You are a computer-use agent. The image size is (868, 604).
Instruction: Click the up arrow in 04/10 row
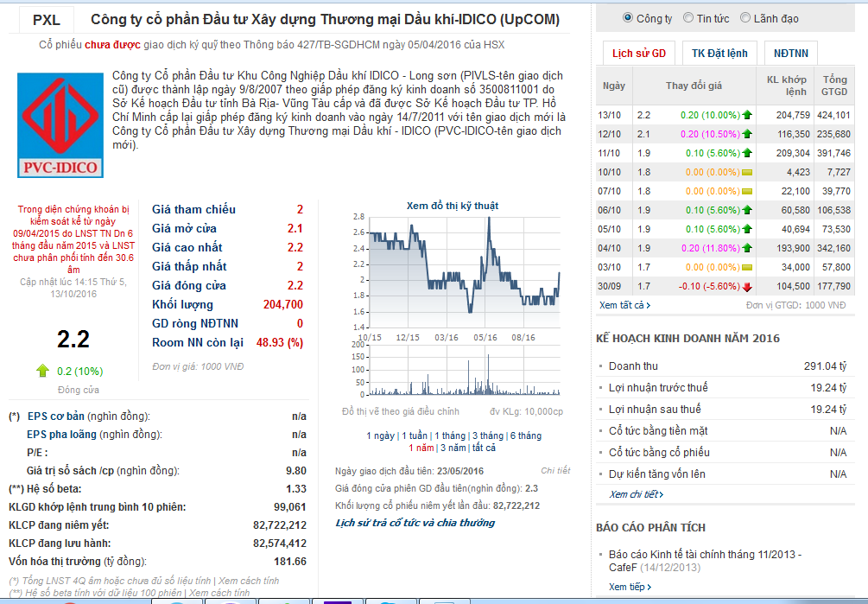pos(747,248)
